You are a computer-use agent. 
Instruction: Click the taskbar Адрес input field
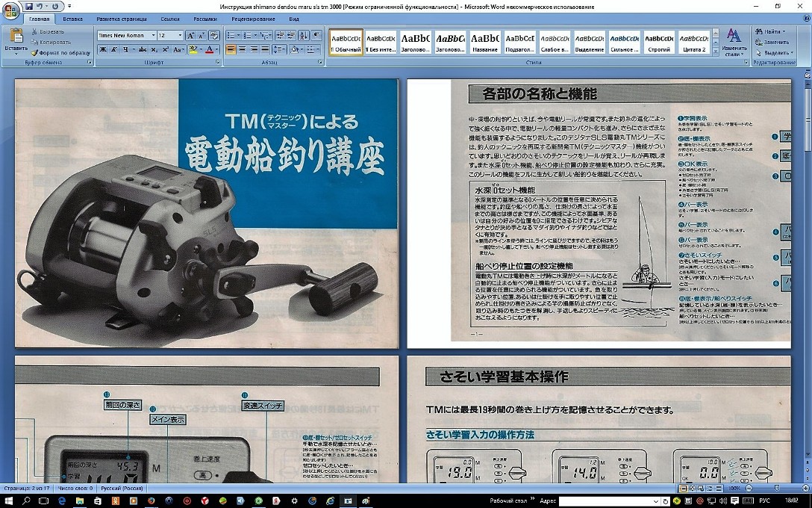[x=605, y=501]
